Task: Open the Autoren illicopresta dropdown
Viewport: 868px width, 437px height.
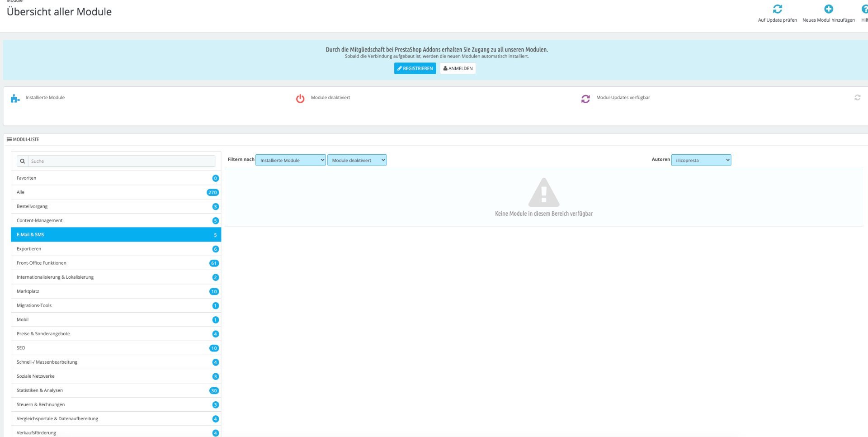Action: pos(701,160)
